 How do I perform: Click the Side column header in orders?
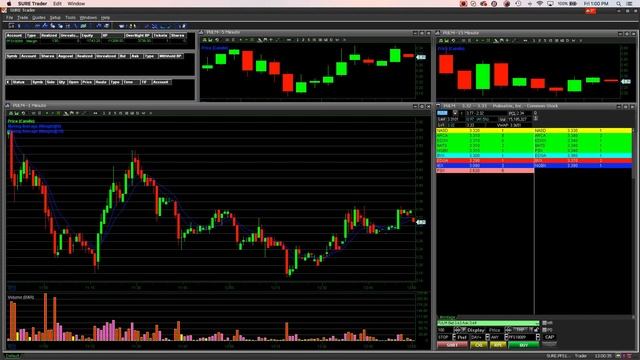pos(51,82)
